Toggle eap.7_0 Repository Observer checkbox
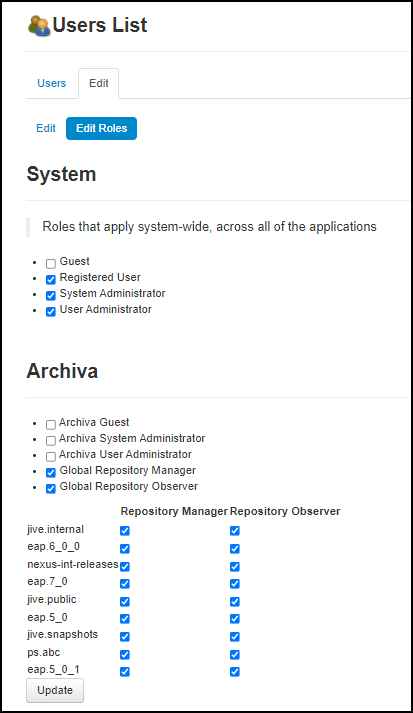Viewport: 413px width, 713px height. 235,583
